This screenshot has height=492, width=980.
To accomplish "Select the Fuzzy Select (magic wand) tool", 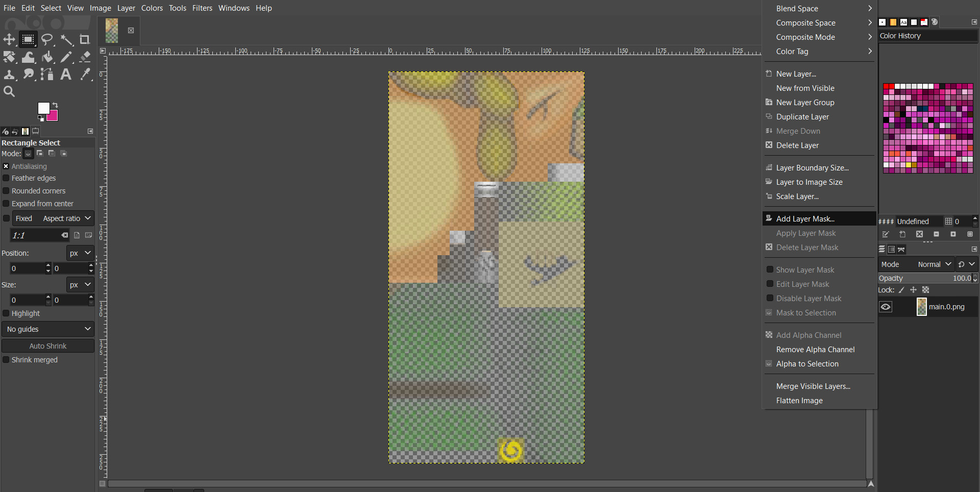I will [67, 40].
